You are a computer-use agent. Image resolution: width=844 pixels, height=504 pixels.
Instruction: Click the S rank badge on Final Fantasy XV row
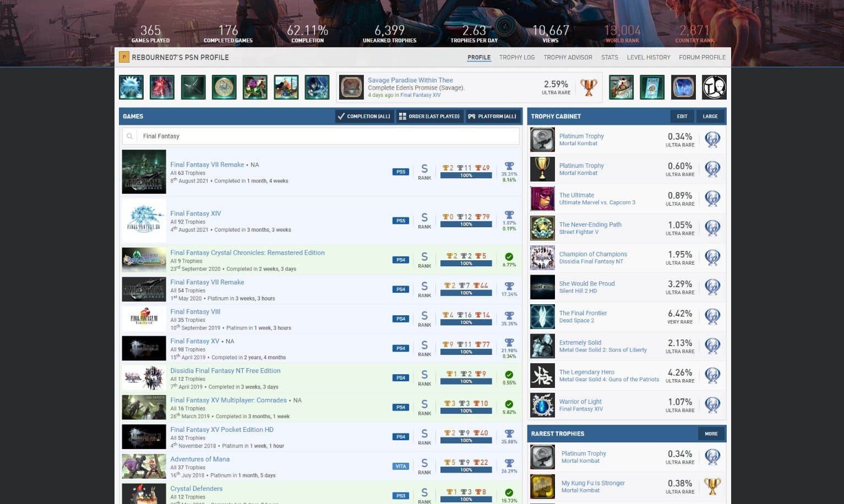click(424, 348)
